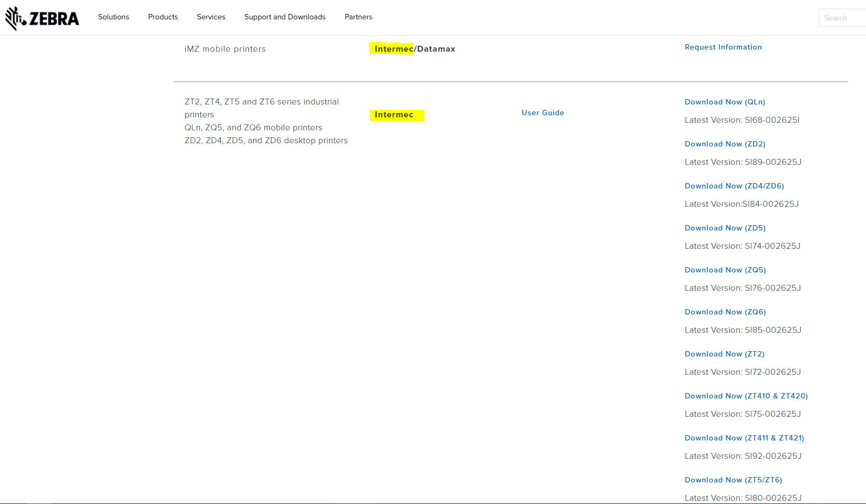866x504 pixels.
Task: Click Download Now (ZT5/ZT6) link
Action: tap(733, 480)
